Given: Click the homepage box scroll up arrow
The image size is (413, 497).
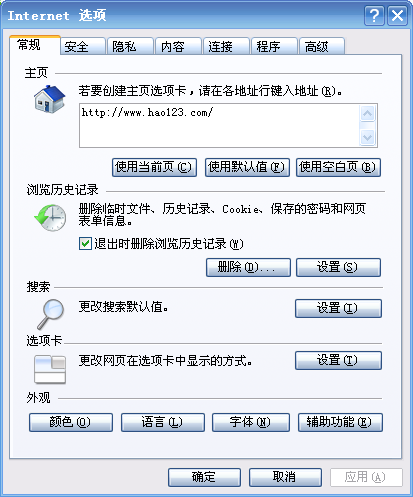Looking at the screenshot, I should pos(367,114).
